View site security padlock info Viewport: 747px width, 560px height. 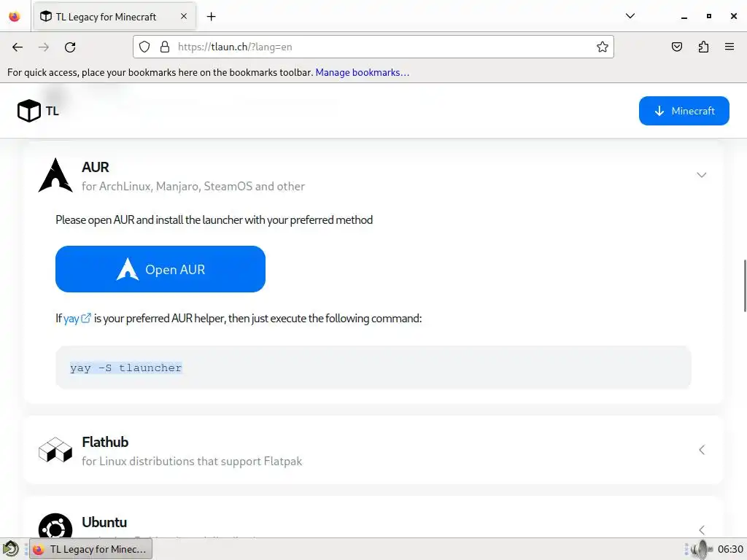[165, 47]
